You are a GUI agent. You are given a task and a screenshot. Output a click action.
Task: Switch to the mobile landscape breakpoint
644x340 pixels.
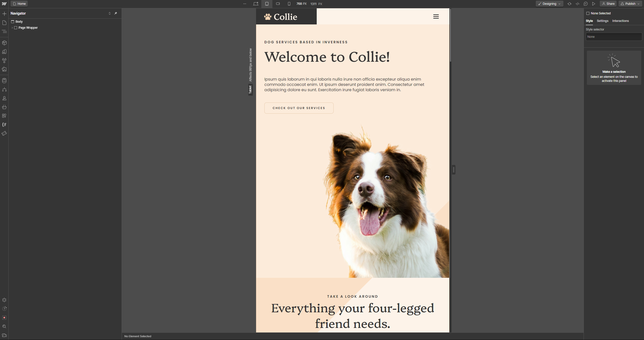click(278, 4)
